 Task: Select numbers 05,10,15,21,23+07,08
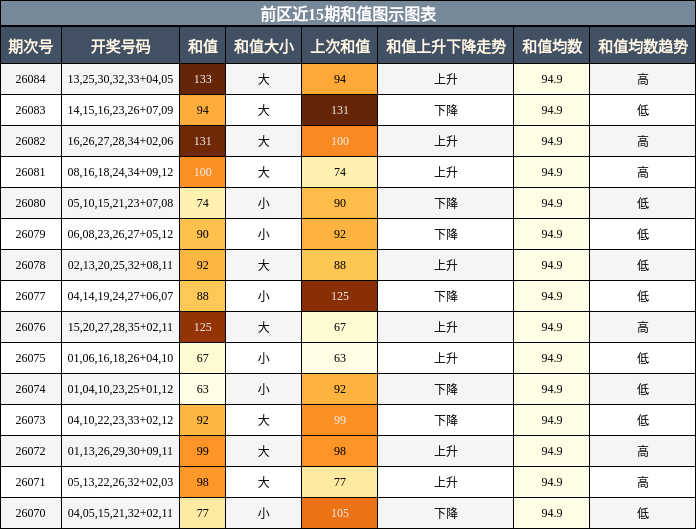(x=120, y=203)
